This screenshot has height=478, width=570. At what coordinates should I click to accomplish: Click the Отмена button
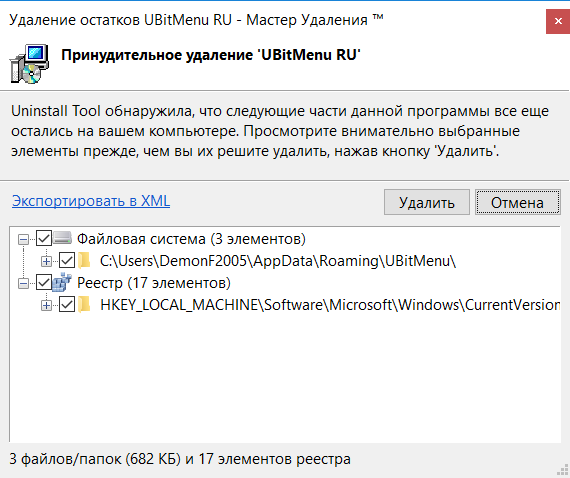pos(518,202)
